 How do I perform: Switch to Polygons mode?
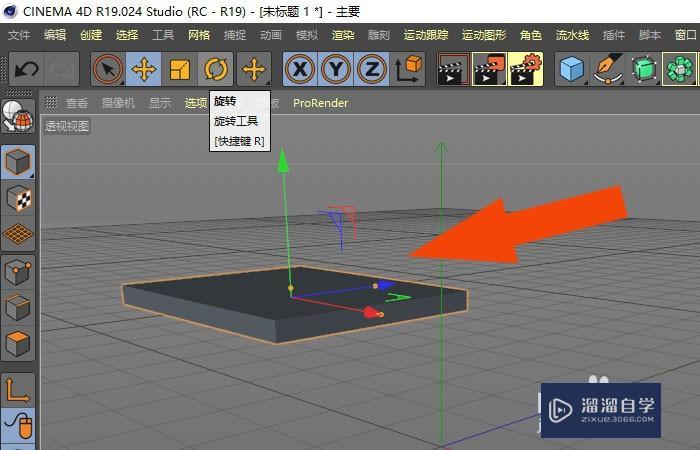coord(18,344)
